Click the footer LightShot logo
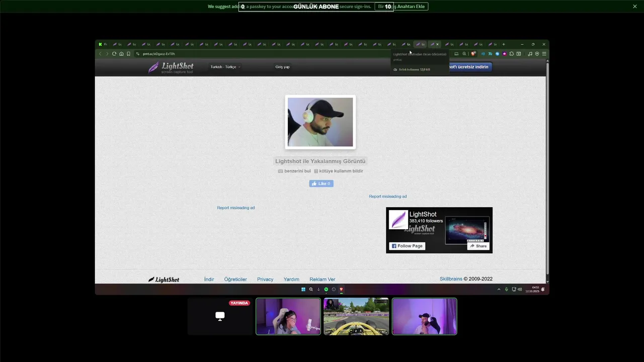 pyautogui.click(x=164, y=280)
